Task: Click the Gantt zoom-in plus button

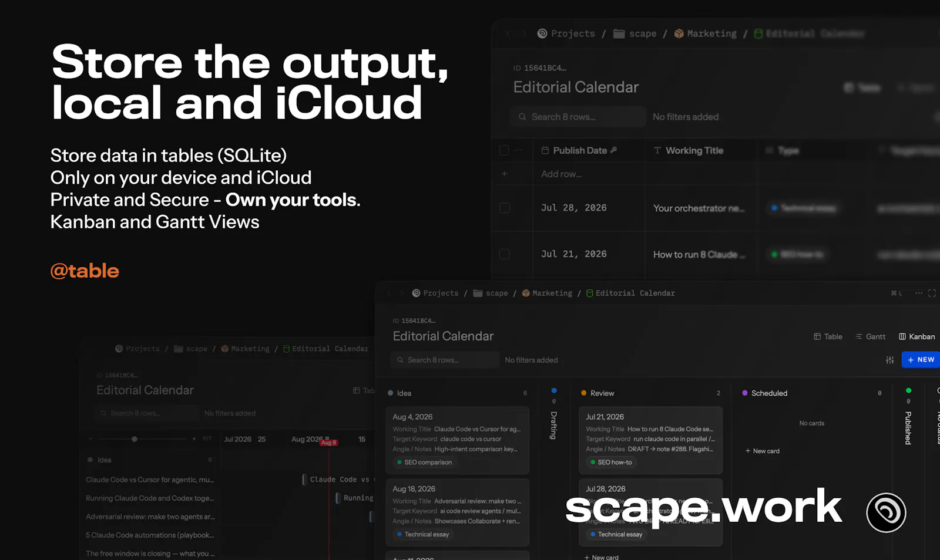Action: [194, 439]
